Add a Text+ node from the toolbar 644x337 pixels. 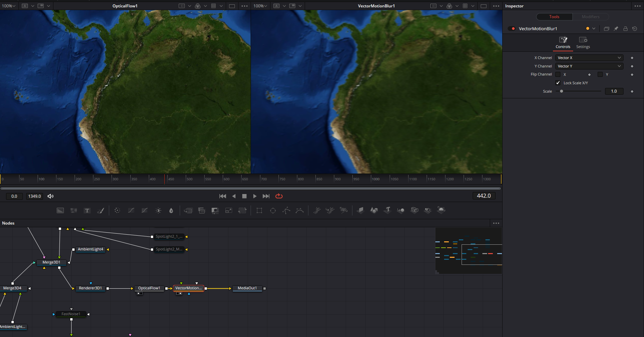pyautogui.click(x=87, y=210)
